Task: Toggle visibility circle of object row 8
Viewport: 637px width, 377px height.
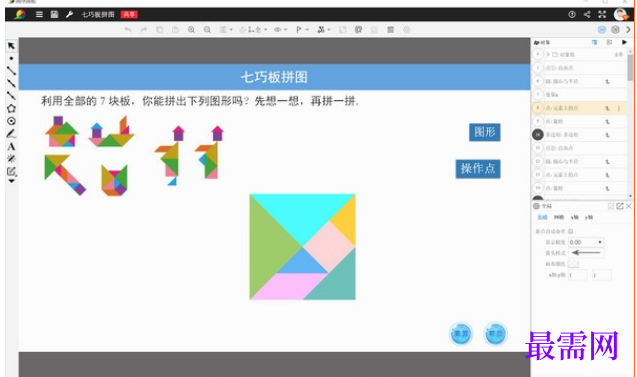Action: coord(538,108)
